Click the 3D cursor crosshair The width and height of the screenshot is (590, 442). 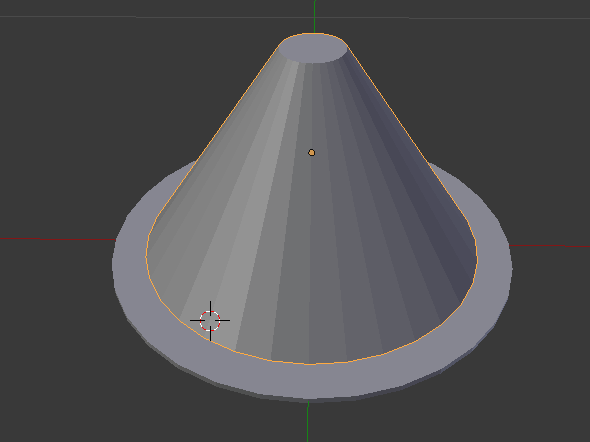pyautogui.click(x=210, y=320)
